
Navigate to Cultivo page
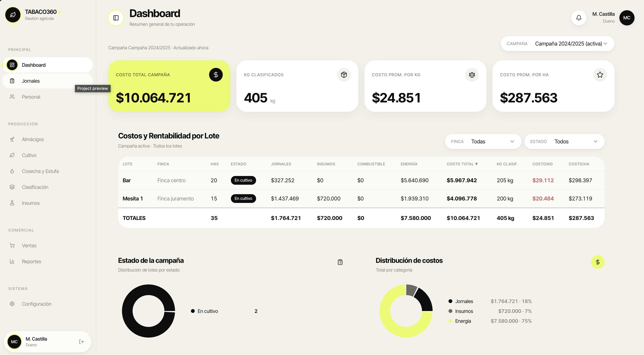48,155
